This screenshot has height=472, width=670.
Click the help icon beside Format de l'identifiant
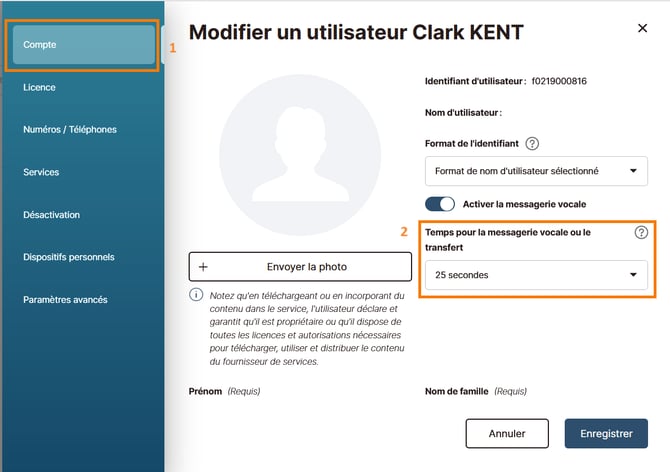coord(532,144)
